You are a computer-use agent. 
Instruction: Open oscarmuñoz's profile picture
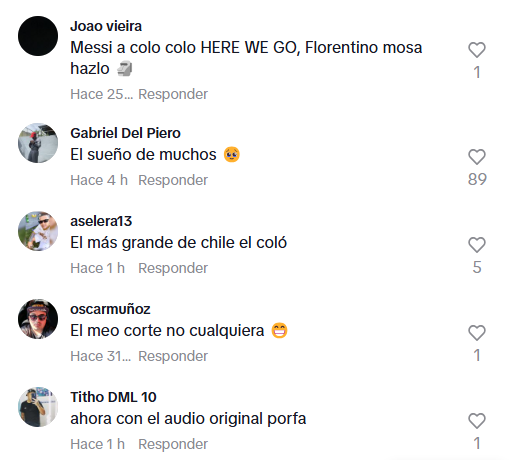[x=38, y=319]
